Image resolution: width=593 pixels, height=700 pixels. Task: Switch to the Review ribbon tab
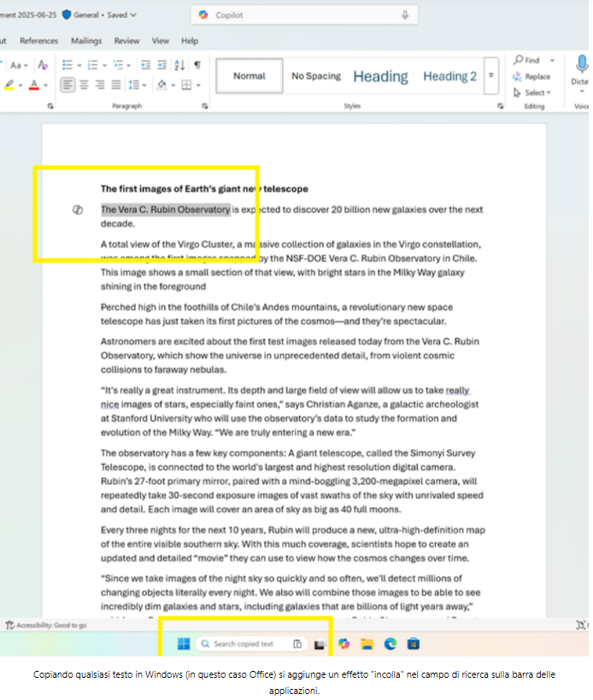[x=126, y=40]
